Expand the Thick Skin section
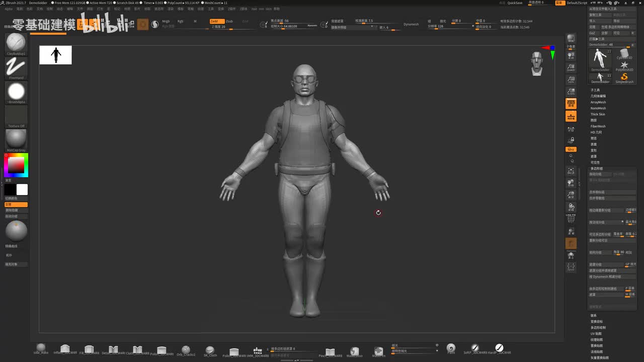Image resolution: width=644 pixels, height=362 pixels. 598,114
